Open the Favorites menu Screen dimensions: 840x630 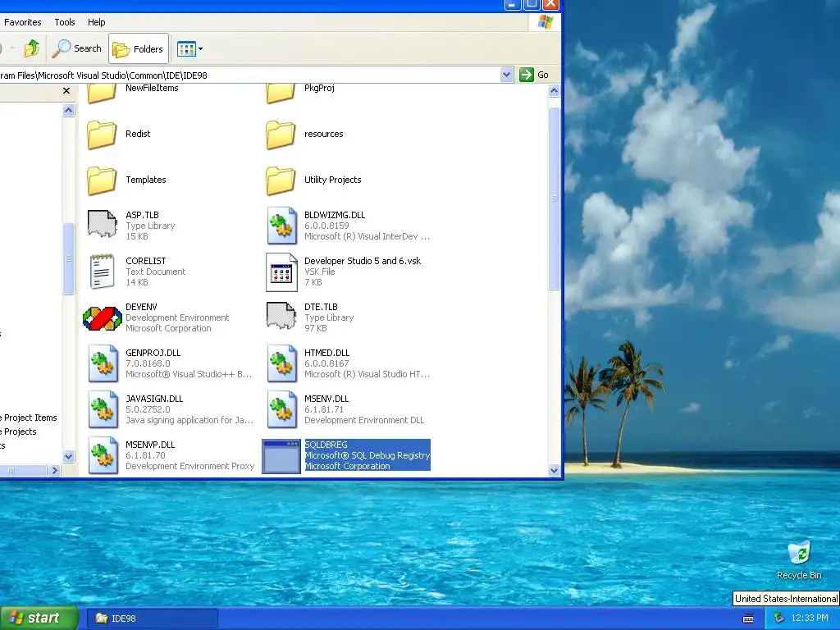point(22,22)
